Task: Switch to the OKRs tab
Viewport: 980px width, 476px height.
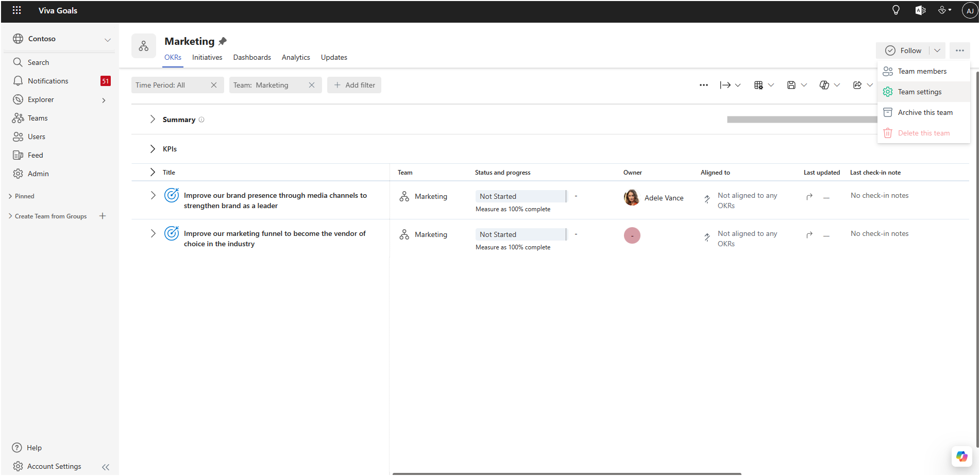Action: 173,57
